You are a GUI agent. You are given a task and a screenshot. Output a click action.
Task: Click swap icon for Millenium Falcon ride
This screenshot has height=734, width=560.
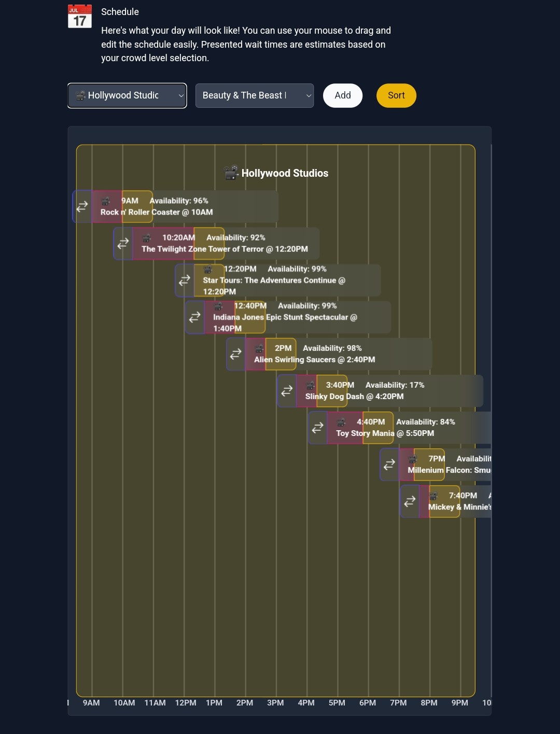389,464
